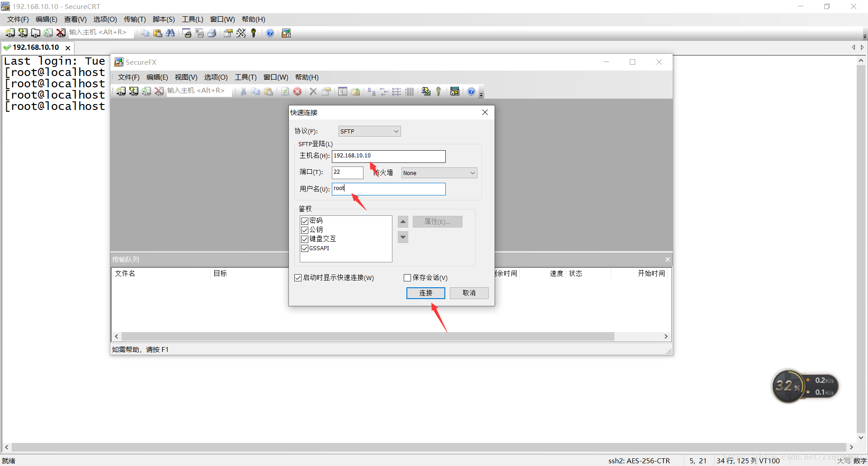Screen dimensions: 868x466
Task: Move authentication method down with arrow button
Action: click(403, 237)
